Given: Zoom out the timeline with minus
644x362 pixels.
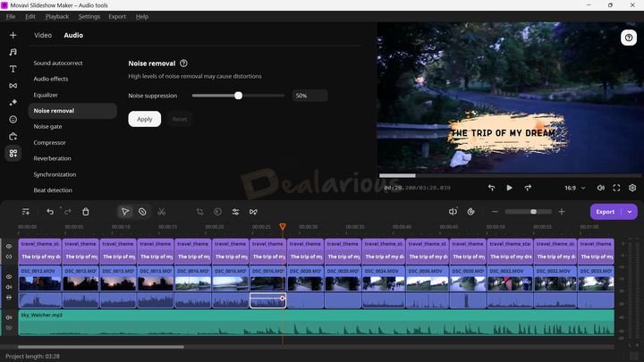Looking at the screenshot, I should click(495, 212).
